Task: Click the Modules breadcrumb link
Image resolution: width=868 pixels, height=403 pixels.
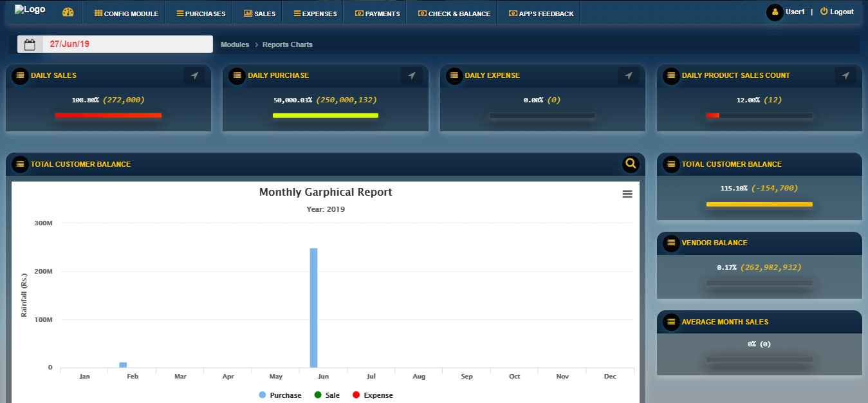Action: click(x=235, y=44)
